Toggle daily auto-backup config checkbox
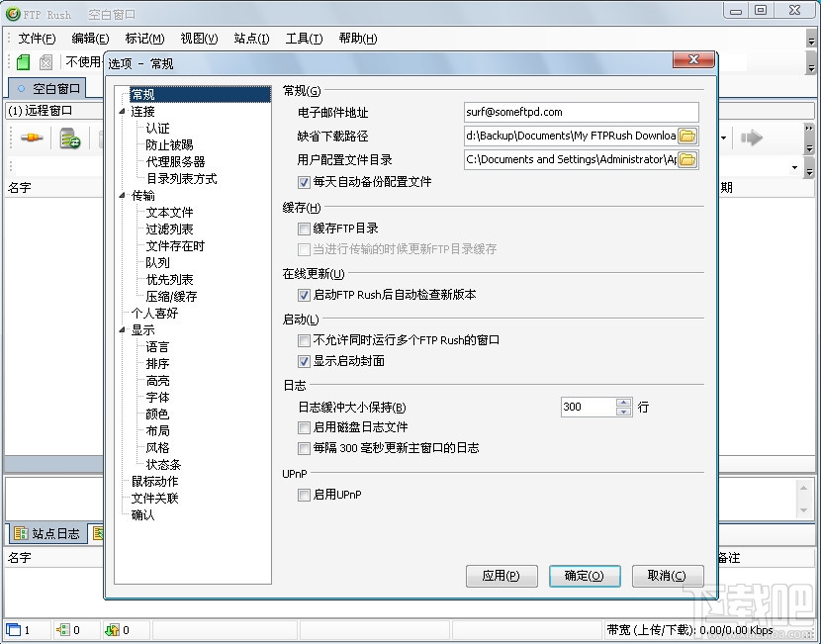Viewport: 821px width, 644px height. pyautogui.click(x=304, y=182)
